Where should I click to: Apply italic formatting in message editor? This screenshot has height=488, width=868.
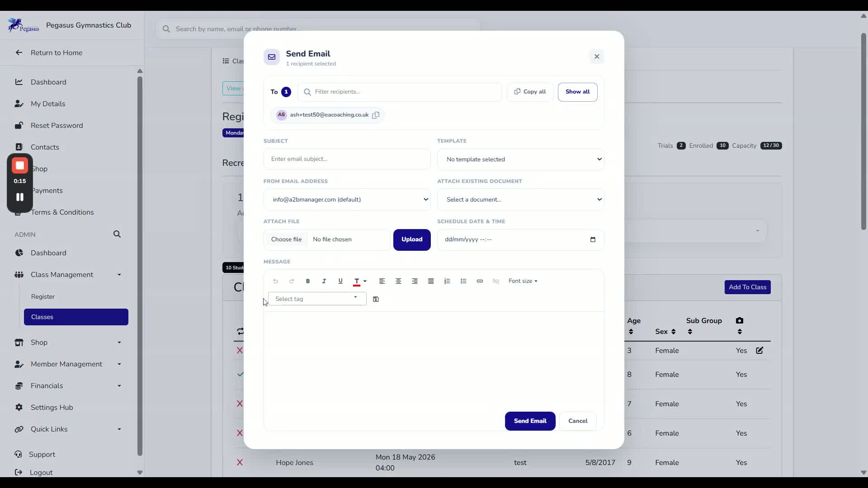[324, 281]
